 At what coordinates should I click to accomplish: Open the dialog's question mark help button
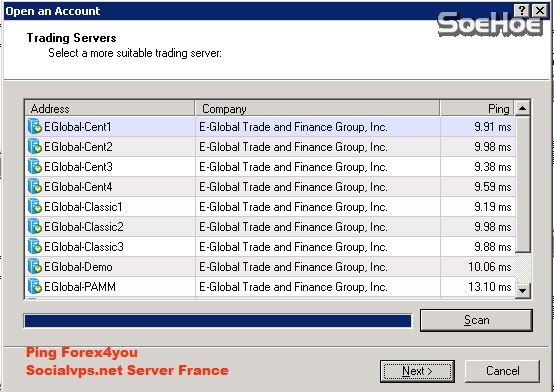tap(523, 10)
